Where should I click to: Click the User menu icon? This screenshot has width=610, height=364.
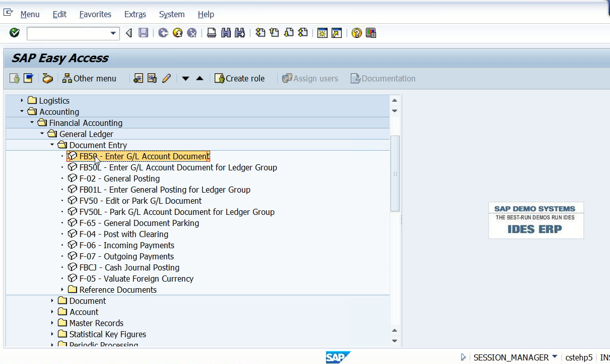(x=14, y=78)
